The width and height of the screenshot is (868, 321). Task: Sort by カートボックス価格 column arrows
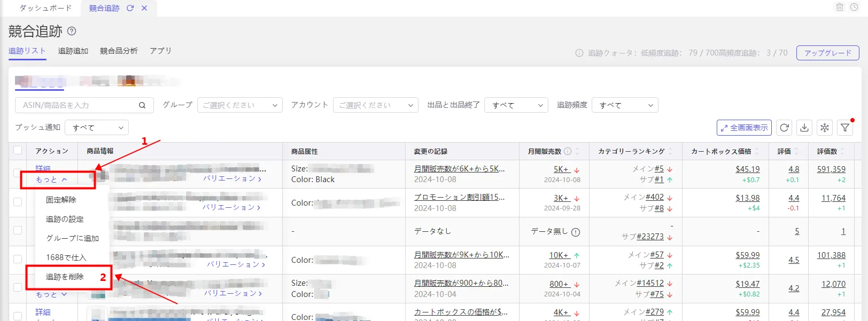click(x=757, y=151)
